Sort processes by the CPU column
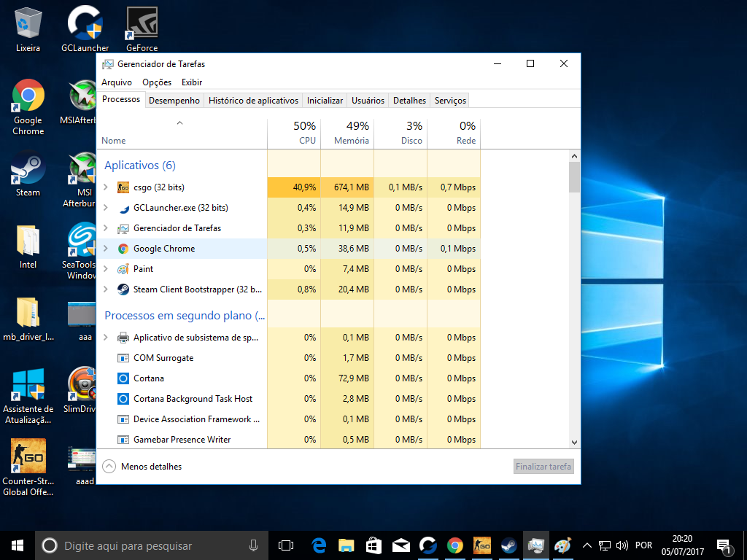The width and height of the screenshot is (747, 560). pyautogui.click(x=295, y=133)
